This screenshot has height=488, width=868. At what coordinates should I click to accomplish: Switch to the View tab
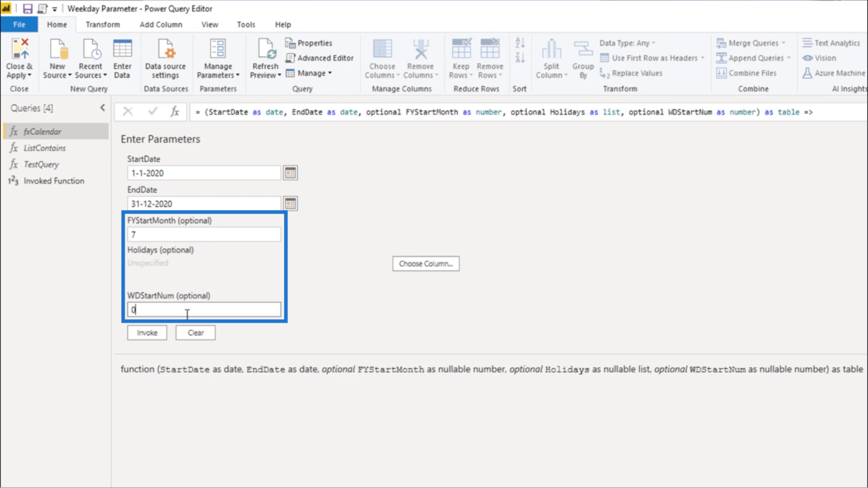point(210,24)
